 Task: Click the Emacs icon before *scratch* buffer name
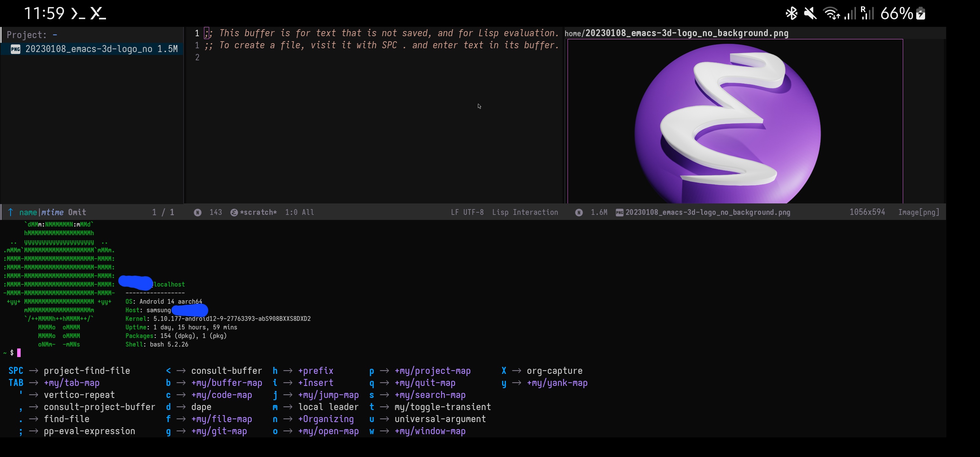coord(234,212)
